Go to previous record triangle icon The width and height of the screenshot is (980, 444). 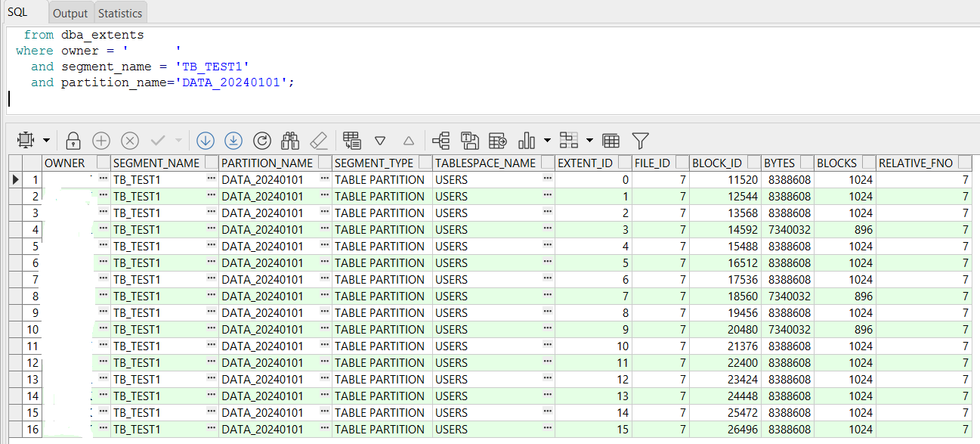[409, 141]
